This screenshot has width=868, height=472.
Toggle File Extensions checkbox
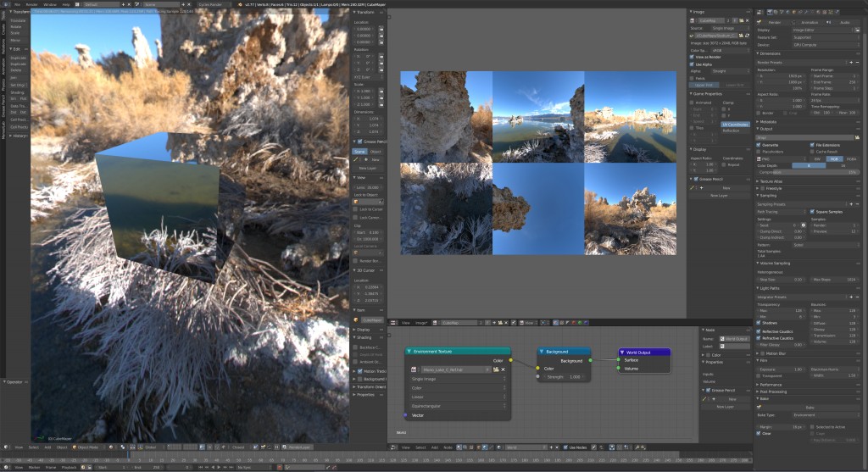813,145
